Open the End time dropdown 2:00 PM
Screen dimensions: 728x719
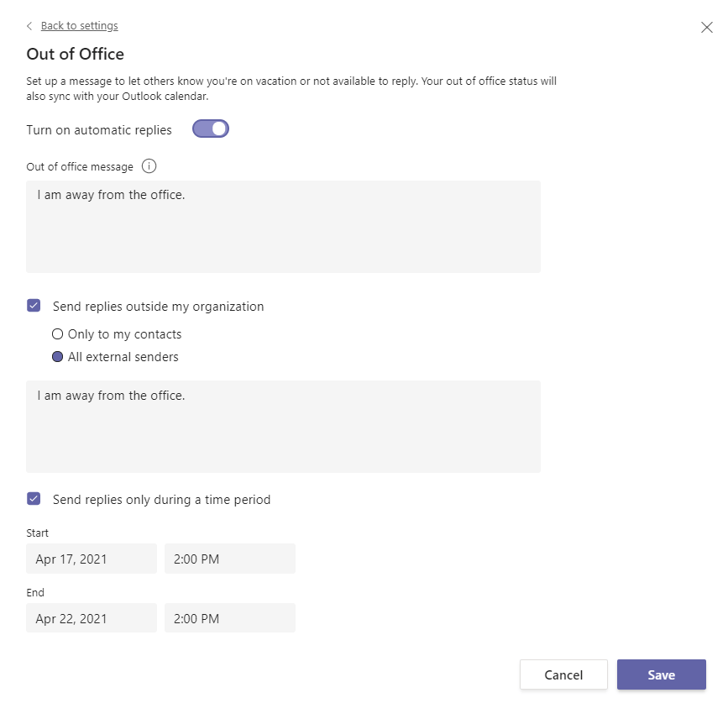click(x=229, y=618)
